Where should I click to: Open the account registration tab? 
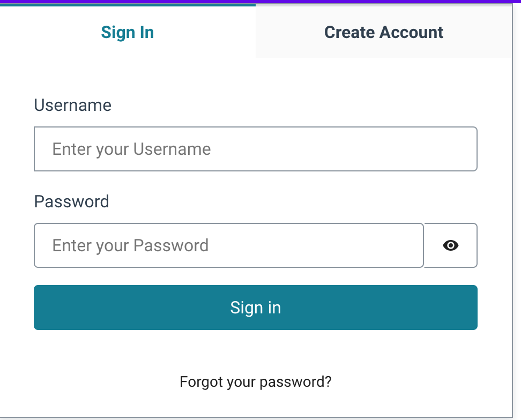(384, 32)
